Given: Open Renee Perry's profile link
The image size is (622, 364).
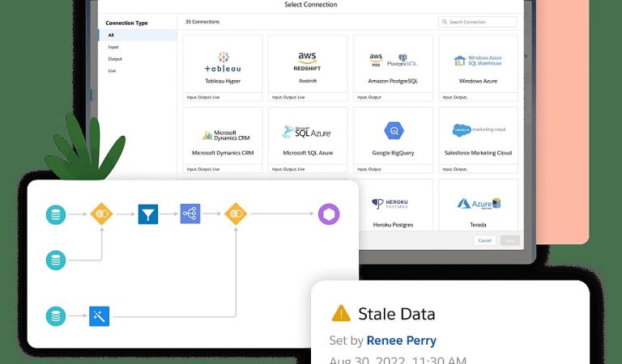Looking at the screenshot, I should pyautogui.click(x=402, y=341).
